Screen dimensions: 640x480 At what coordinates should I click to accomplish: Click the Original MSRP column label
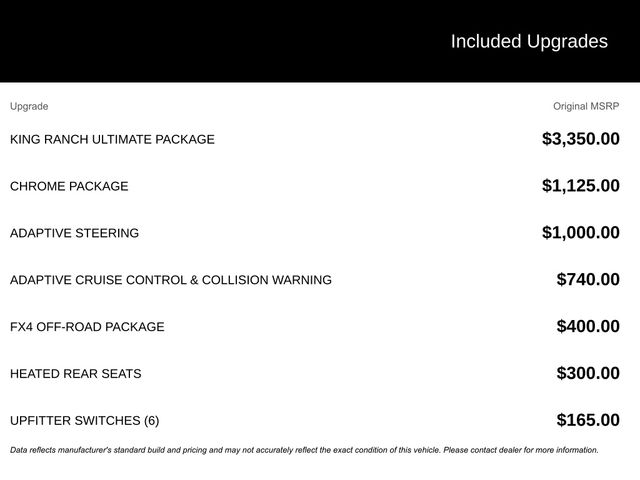point(586,106)
